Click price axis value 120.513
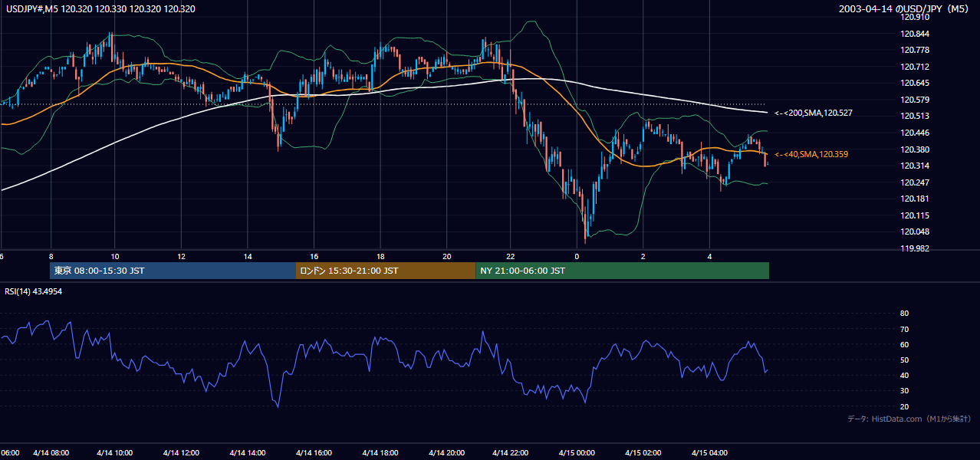Image resolution: width=980 pixels, height=460 pixels. coord(916,117)
